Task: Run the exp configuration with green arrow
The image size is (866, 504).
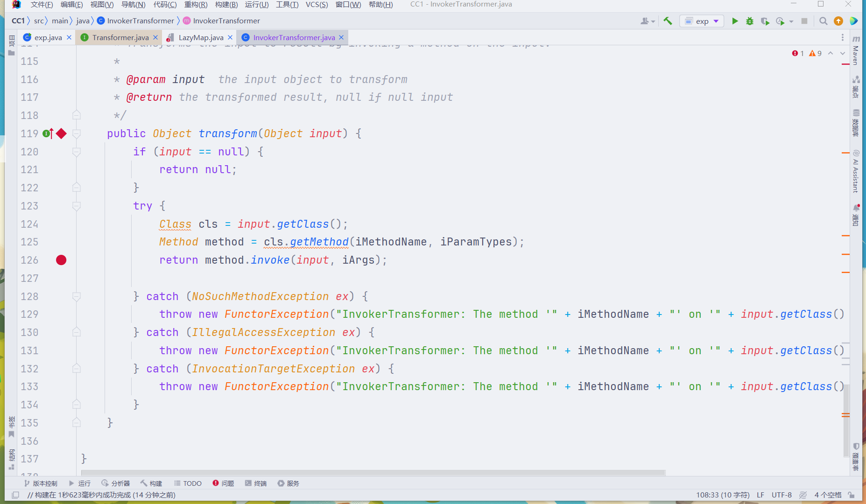Action: click(x=734, y=21)
